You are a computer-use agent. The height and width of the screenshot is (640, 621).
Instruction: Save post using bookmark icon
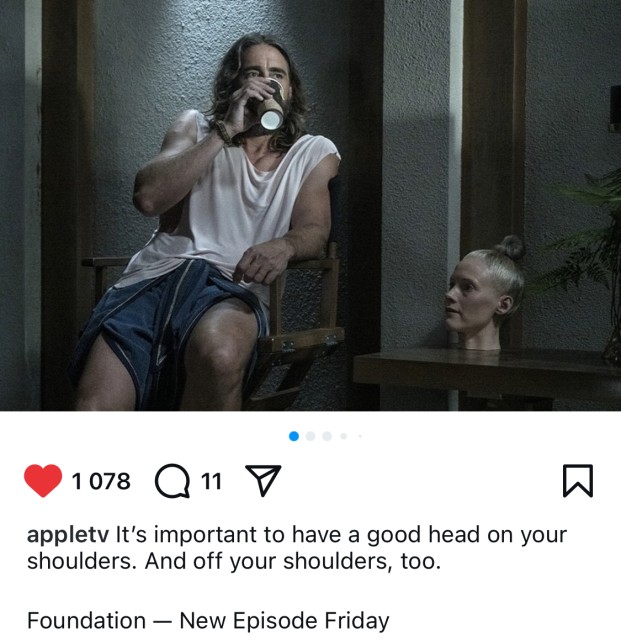(x=578, y=480)
